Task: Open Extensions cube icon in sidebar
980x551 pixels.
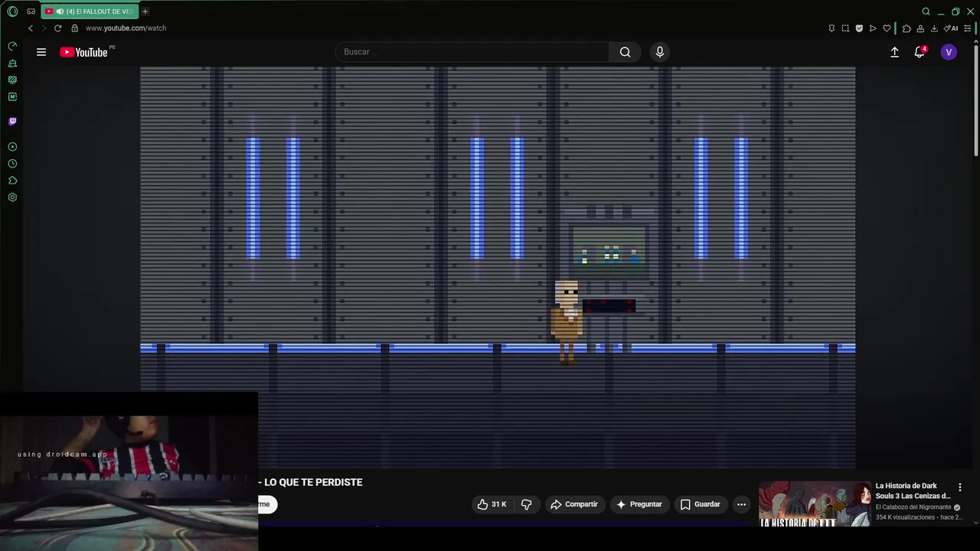Action: pos(12,180)
